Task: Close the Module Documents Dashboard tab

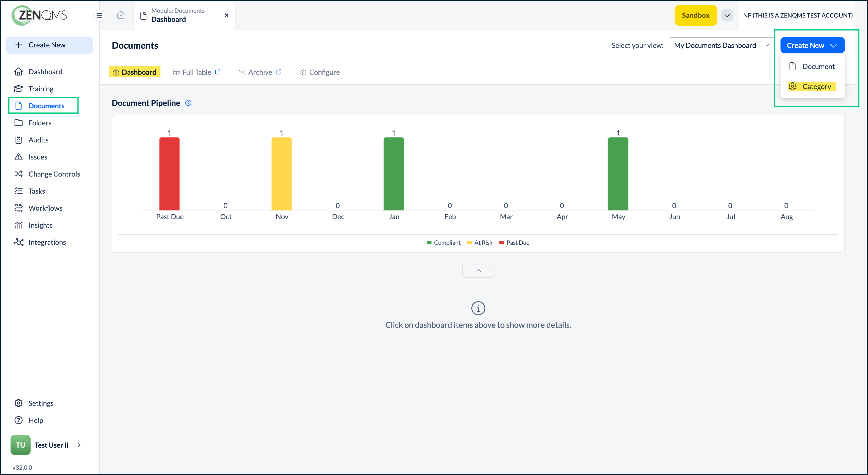Action: point(226,15)
